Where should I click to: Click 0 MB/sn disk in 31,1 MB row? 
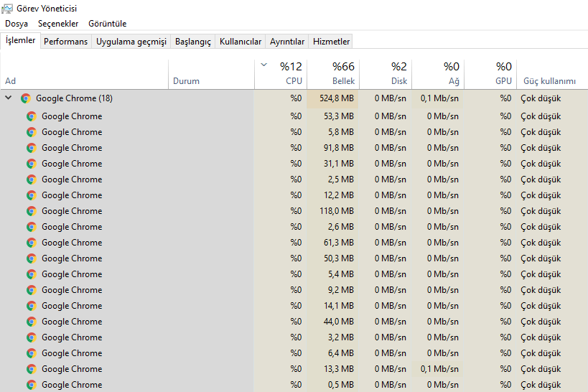pos(391,164)
